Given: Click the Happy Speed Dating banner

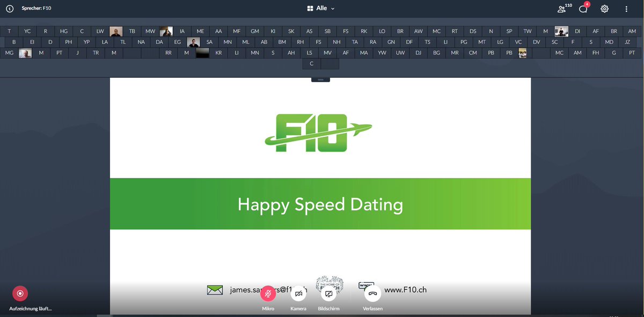Looking at the screenshot, I should click(x=320, y=204).
